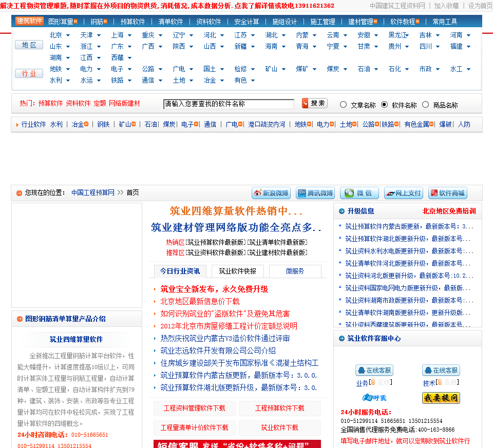Viewport: 493px width, 448px height.
Task: Click the 北京地区免费培训 link
Action: tap(449, 211)
